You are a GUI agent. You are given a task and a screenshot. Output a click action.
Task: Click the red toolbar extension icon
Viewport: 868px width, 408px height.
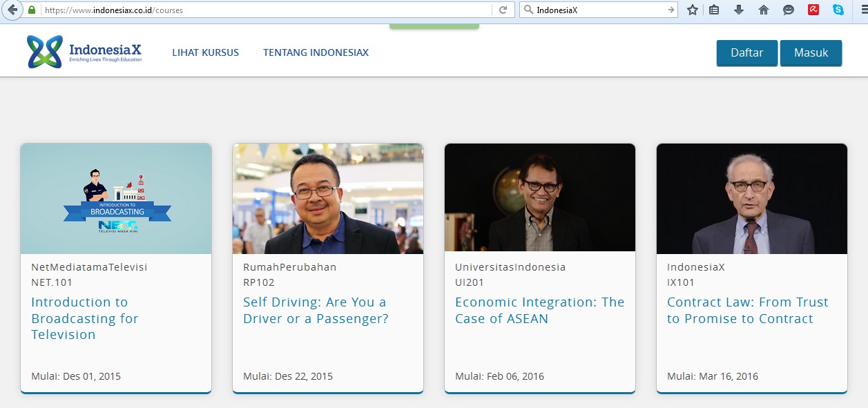(813, 10)
